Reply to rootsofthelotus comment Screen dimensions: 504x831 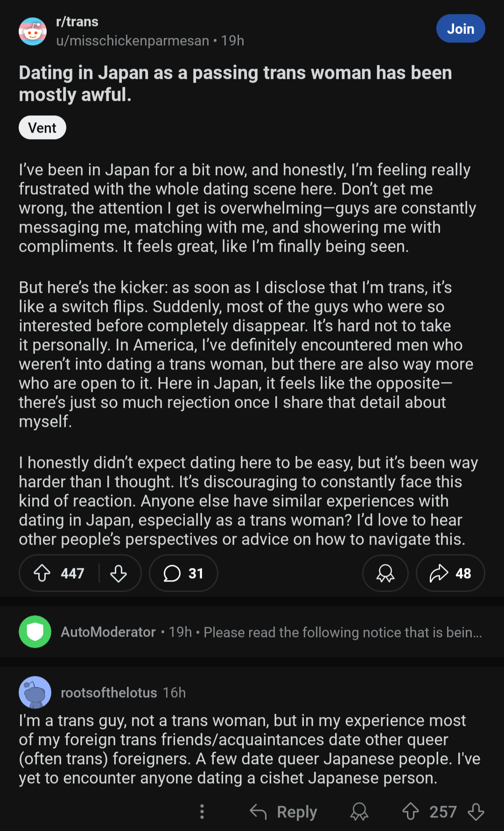click(x=283, y=811)
